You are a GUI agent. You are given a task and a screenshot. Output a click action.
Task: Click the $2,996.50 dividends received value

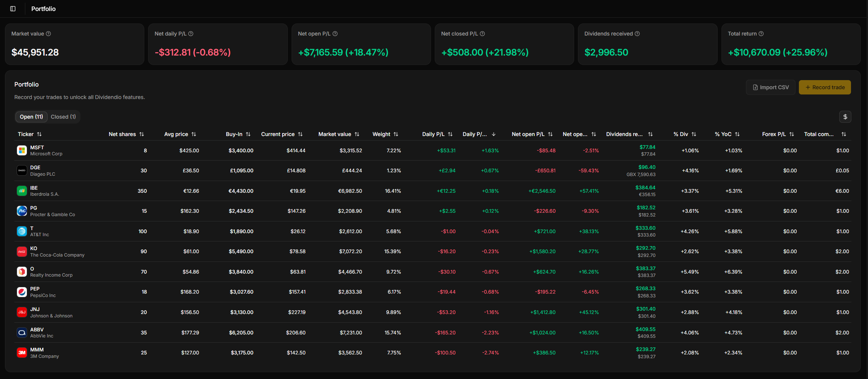point(606,52)
